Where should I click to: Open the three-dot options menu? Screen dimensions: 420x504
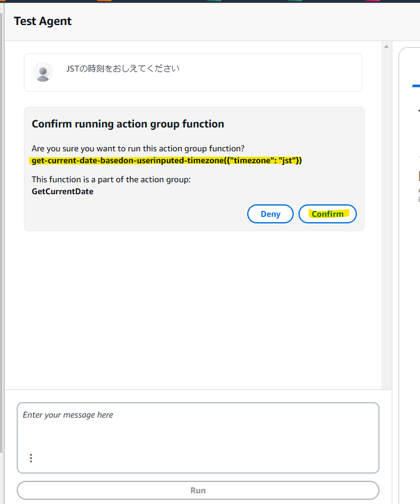coord(31,458)
